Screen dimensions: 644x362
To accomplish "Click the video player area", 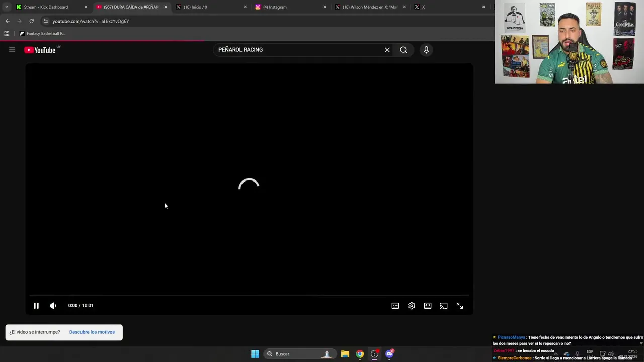I will [x=249, y=189].
